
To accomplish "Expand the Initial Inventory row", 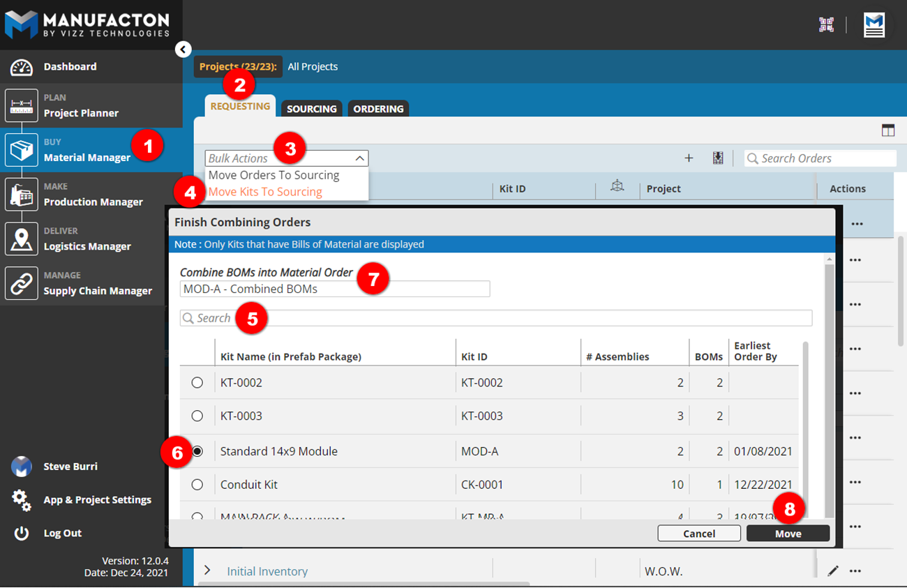I will pyautogui.click(x=207, y=571).
